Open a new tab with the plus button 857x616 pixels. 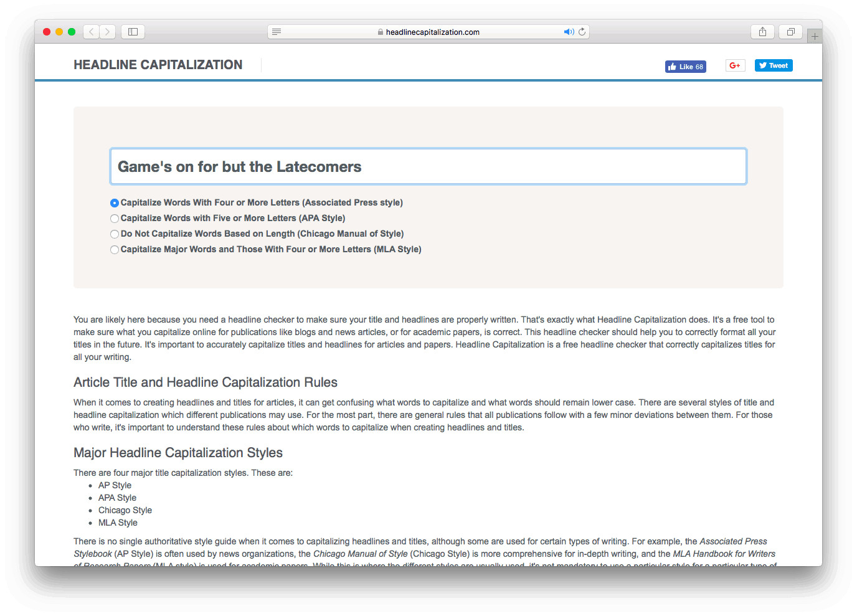pos(815,36)
